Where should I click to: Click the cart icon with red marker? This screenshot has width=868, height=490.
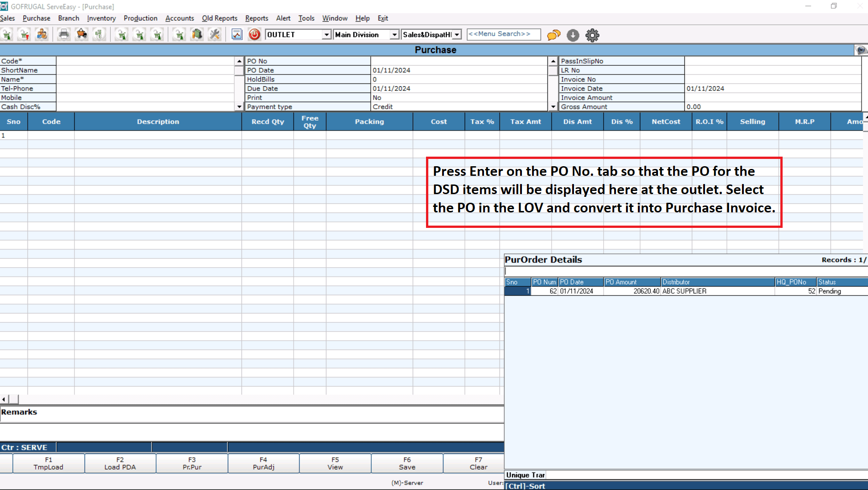click(x=24, y=34)
